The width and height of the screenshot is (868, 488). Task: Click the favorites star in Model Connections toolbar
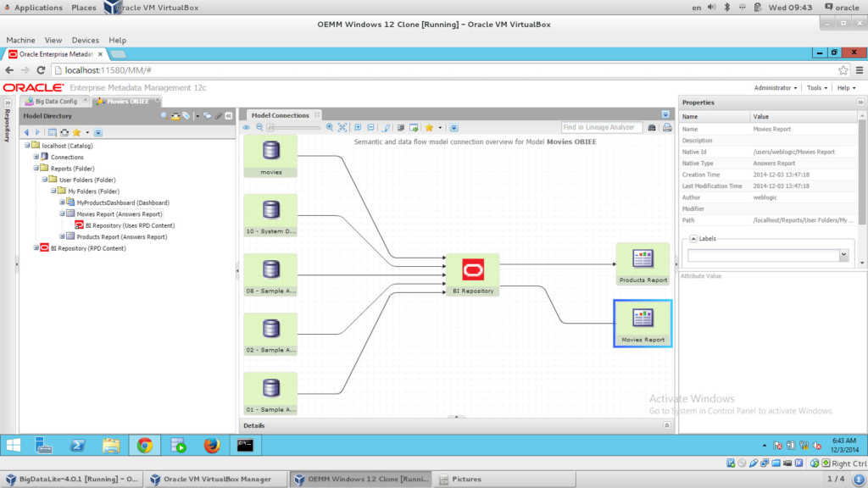coord(429,127)
